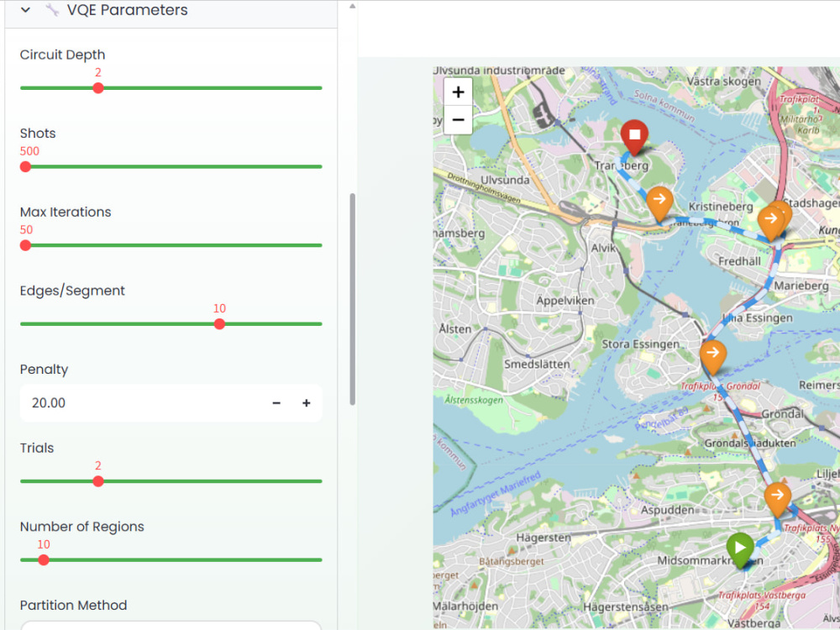This screenshot has height=630, width=840.
Task: Click the Fredhäll label on the map
Action: [739, 261]
